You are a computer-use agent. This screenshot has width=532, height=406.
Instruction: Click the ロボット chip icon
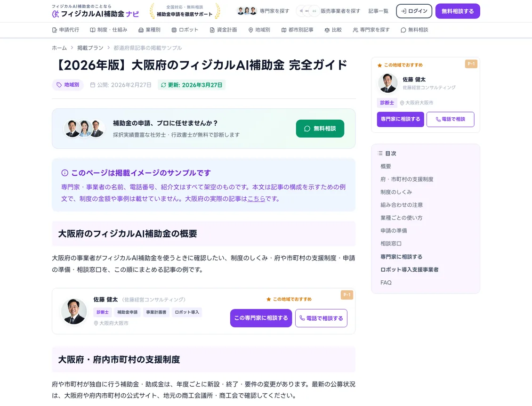point(174,30)
